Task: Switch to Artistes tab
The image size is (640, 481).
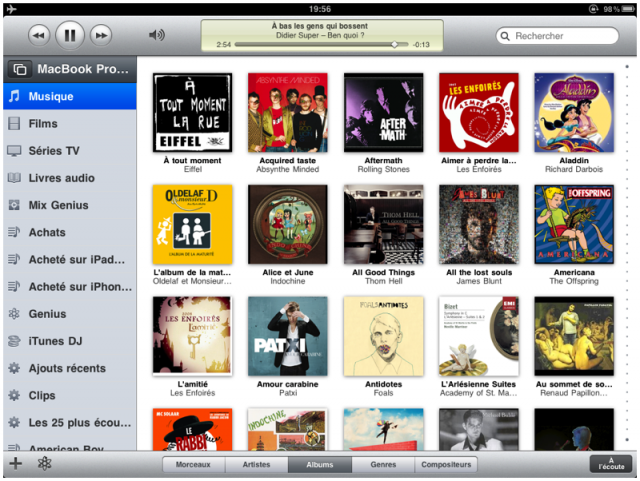Action: (256, 465)
